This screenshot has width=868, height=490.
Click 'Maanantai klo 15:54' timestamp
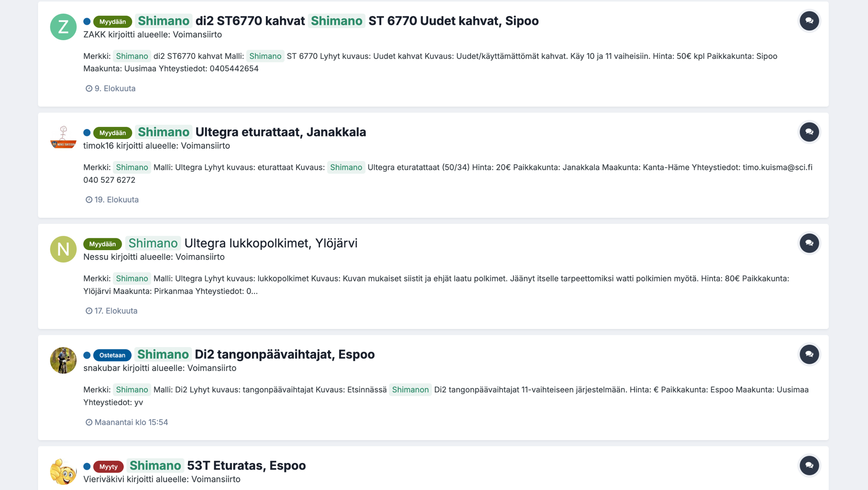click(131, 422)
